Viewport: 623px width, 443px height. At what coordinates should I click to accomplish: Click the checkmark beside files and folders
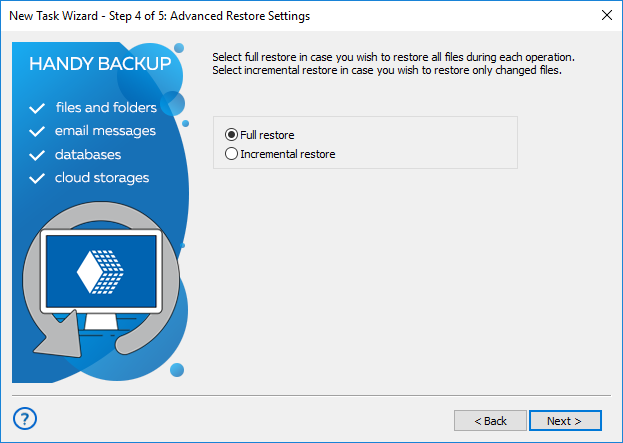tap(38, 108)
